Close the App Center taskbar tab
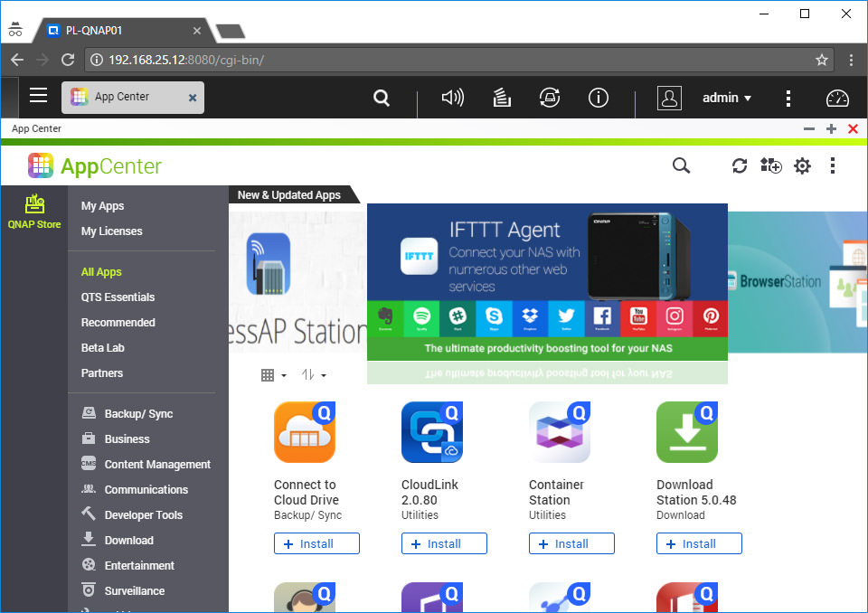 193,98
